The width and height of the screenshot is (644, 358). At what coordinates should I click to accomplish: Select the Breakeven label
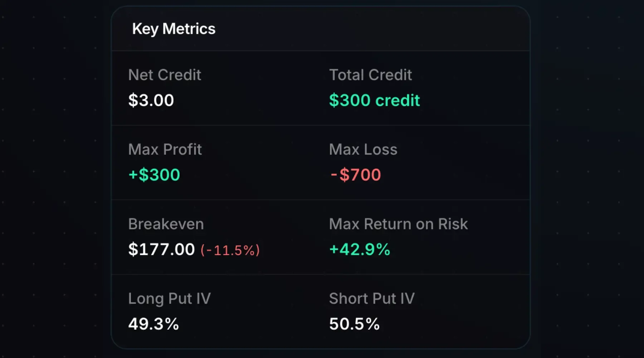(x=166, y=224)
